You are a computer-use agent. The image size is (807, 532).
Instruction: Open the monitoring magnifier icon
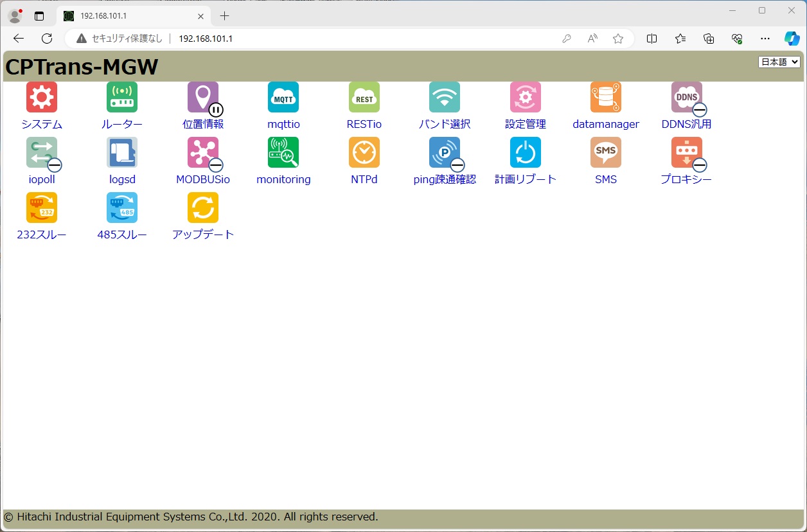pos(283,152)
